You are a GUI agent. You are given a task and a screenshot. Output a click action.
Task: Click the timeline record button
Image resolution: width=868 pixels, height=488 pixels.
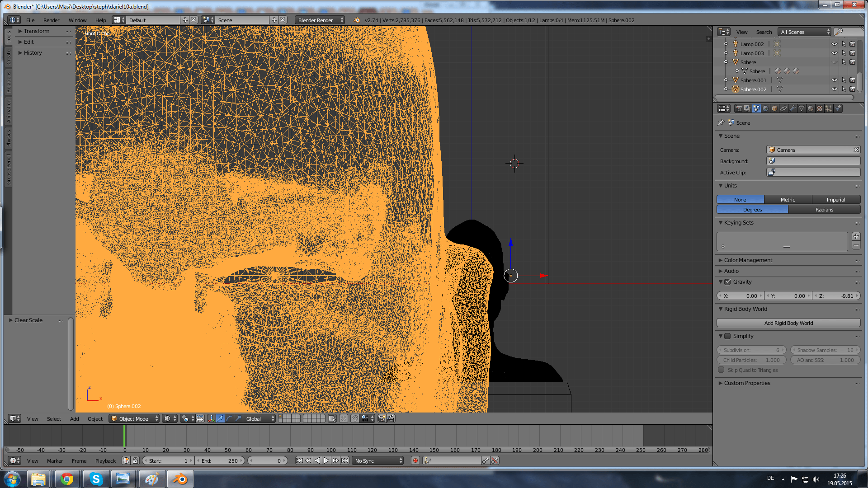tap(415, 460)
